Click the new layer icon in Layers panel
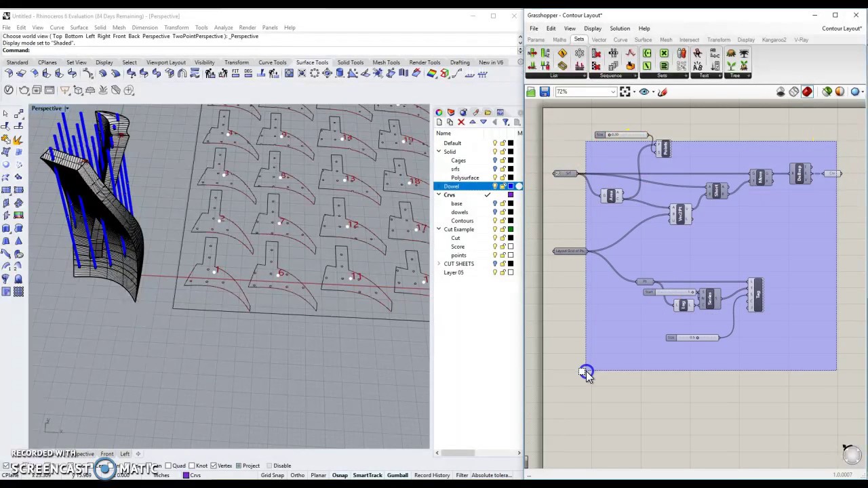 click(439, 122)
